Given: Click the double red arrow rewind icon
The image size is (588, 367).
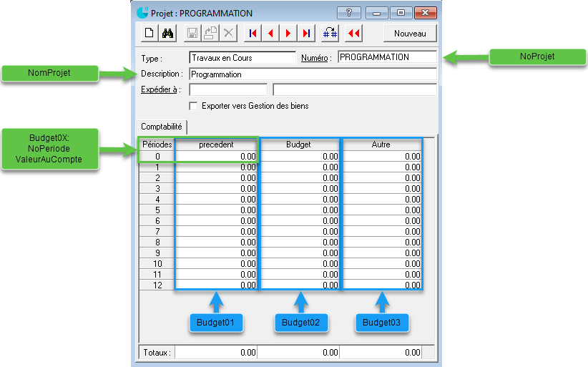Looking at the screenshot, I should pos(354,33).
